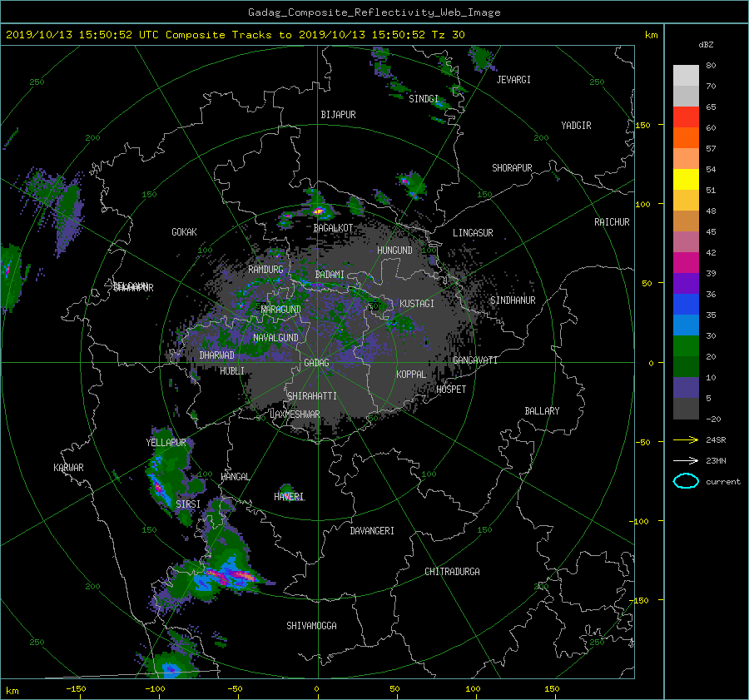Image resolution: width=749 pixels, height=700 pixels.
Task: Click the LINGASUR city label
Action: [x=473, y=233]
